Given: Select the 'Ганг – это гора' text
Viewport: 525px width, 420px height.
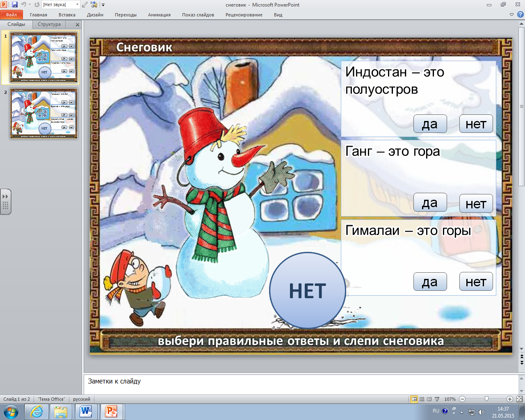Looking at the screenshot, I should click(393, 151).
